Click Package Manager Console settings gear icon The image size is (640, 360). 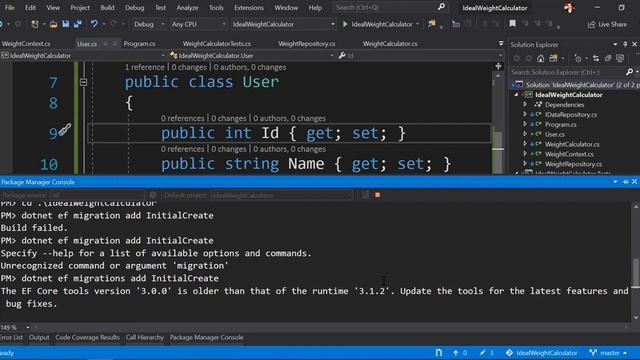[153, 195]
